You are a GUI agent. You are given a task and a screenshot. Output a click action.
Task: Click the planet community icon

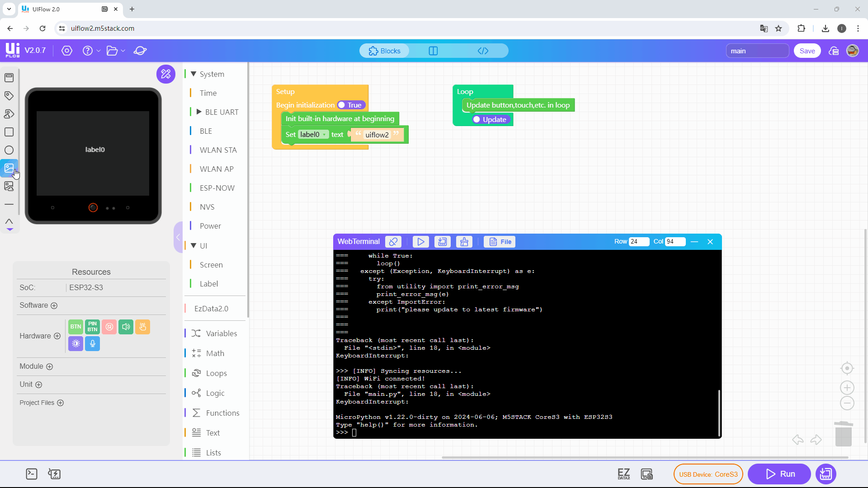140,51
